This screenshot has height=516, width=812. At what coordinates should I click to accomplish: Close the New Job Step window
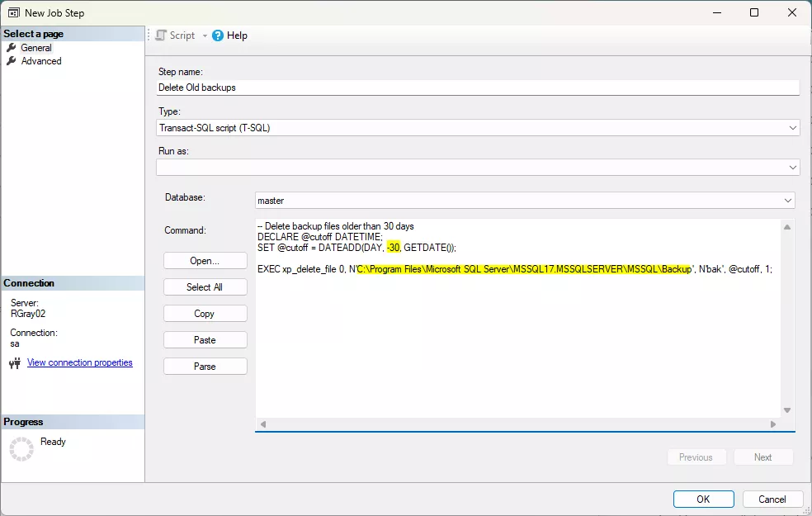[792, 12]
